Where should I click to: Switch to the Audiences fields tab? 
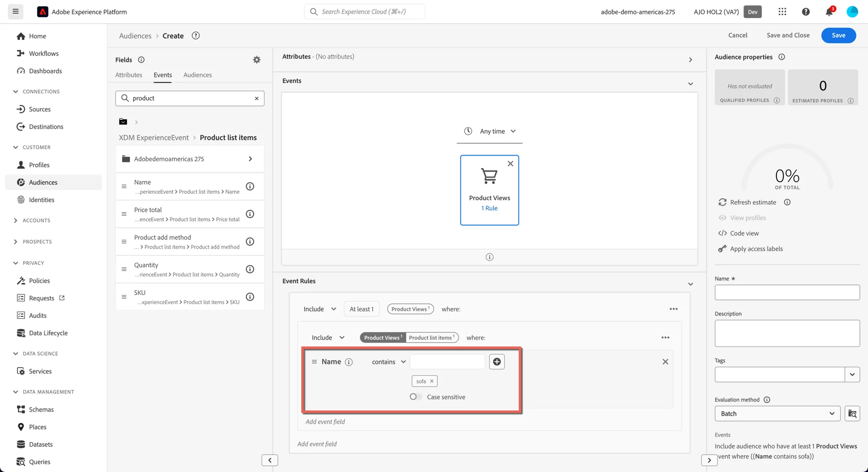point(198,75)
